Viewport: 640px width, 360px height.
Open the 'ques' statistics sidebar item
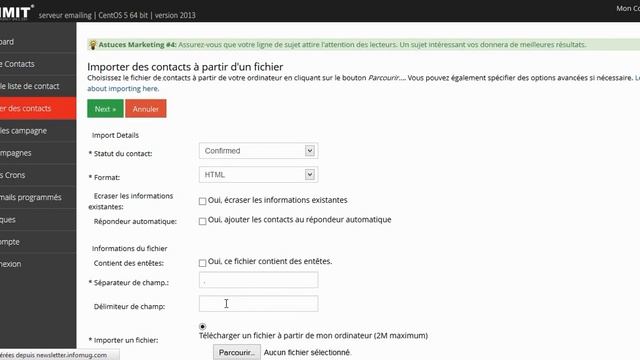(38, 220)
